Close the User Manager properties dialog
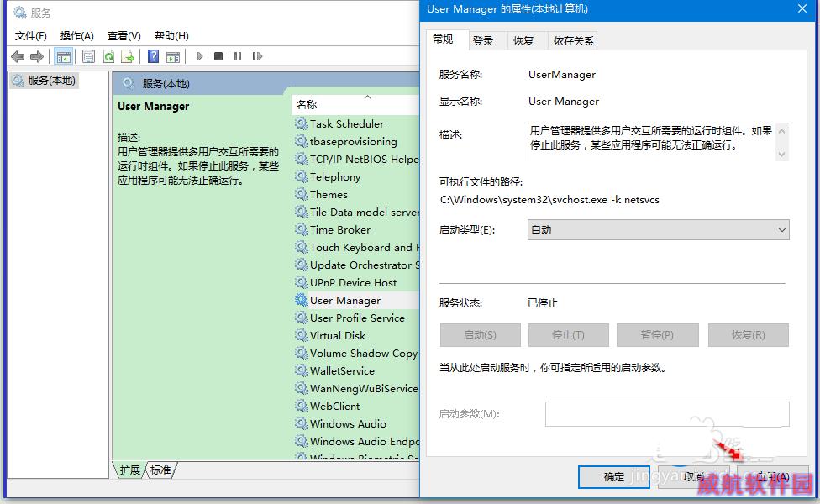The height and width of the screenshot is (504, 820). pos(802,9)
